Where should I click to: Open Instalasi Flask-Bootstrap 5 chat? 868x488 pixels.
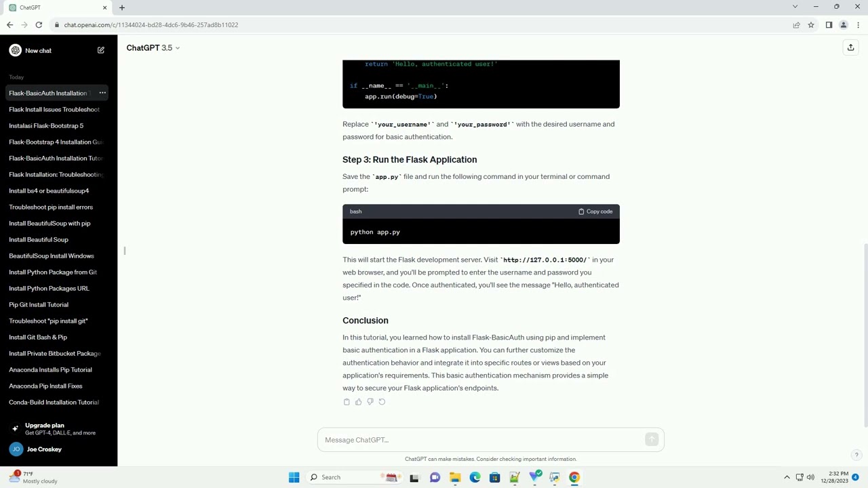click(x=46, y=125)
